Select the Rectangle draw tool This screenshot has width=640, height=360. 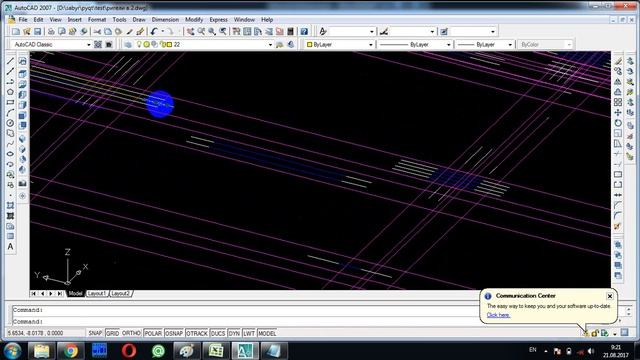[10, 102]
